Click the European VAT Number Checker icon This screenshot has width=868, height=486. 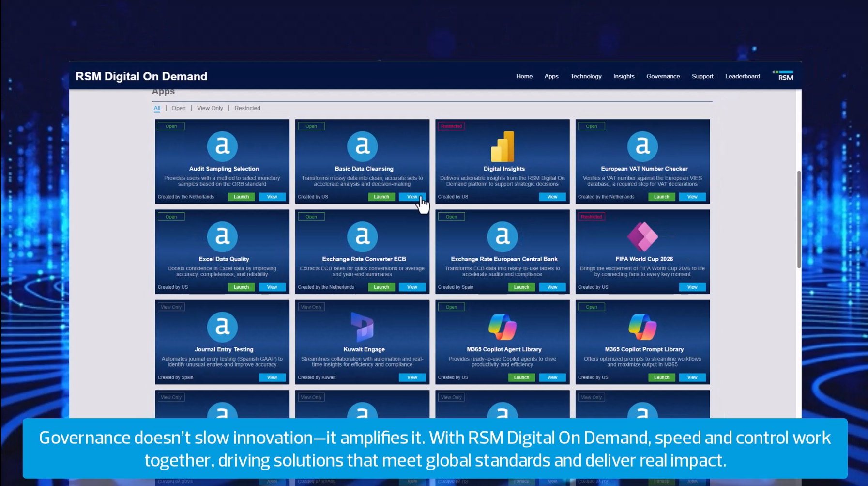coord(642,146)
